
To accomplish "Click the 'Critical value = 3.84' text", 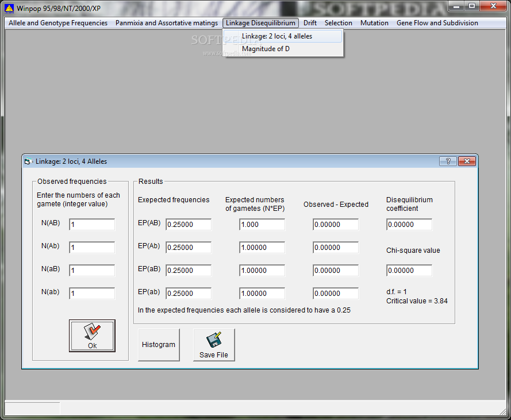I will click(x=417, y=301).
